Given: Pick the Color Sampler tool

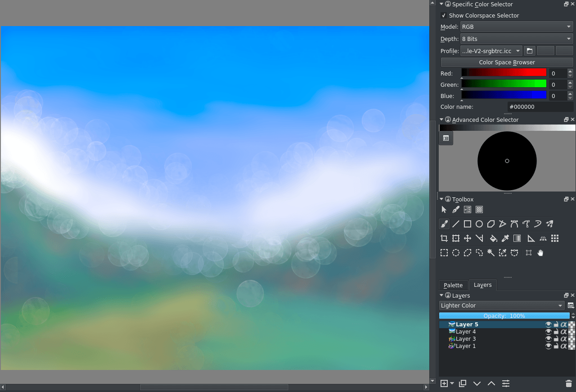Looking at the screenshot, I should (505, 238).
